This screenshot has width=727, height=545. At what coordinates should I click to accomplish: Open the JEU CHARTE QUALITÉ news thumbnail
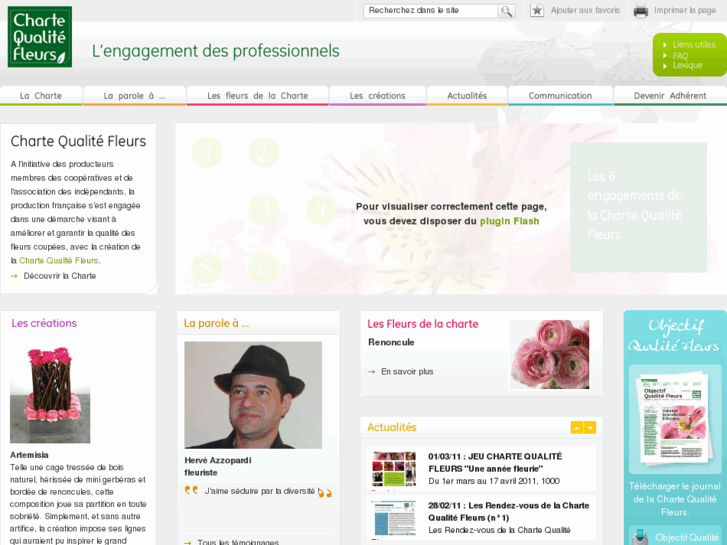click(x=394, y=468)
